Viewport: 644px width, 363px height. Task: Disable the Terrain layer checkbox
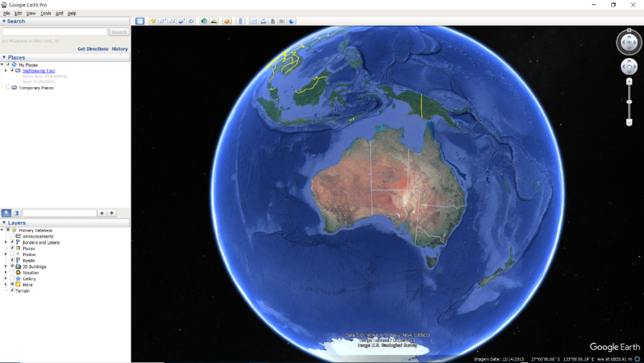pyautogui.click(x=12, y=290)
